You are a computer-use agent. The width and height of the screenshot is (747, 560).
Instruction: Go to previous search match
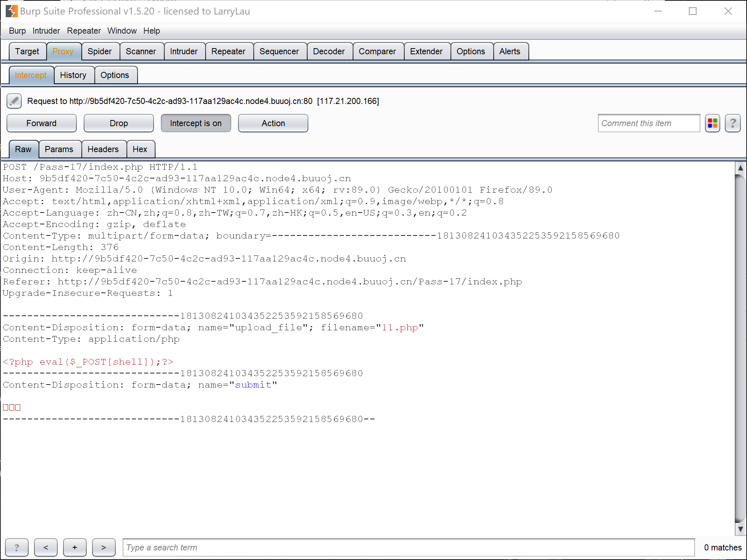click(x=46, y=547)
